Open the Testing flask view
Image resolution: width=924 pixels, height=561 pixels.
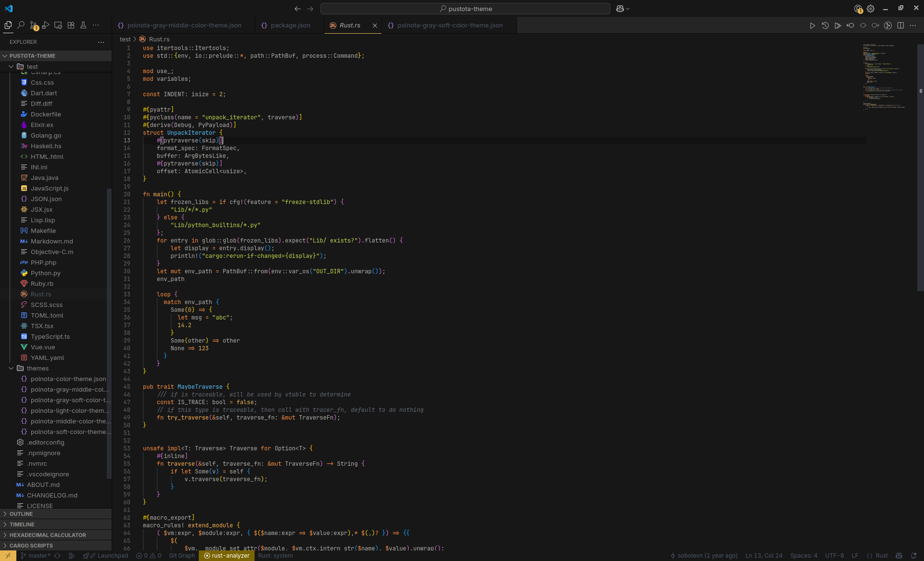[x=83, y=25]
